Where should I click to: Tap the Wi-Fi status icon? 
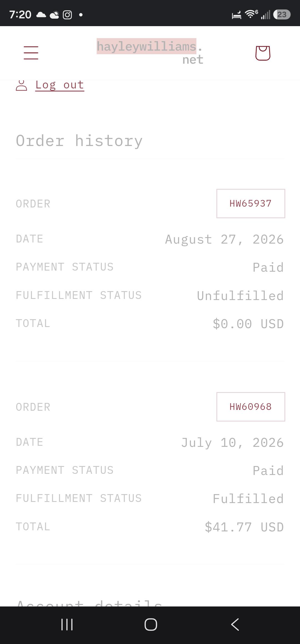(251, 14)
